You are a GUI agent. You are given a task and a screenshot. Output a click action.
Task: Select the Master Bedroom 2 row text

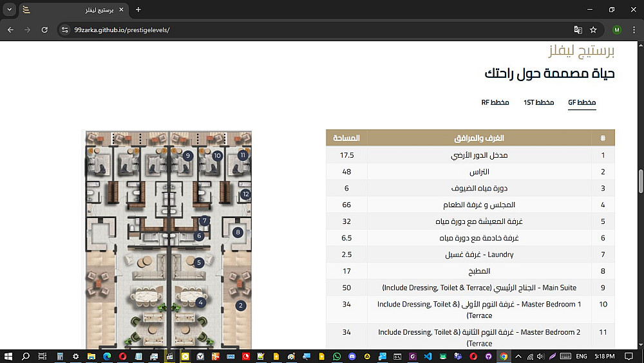[479, 337]
